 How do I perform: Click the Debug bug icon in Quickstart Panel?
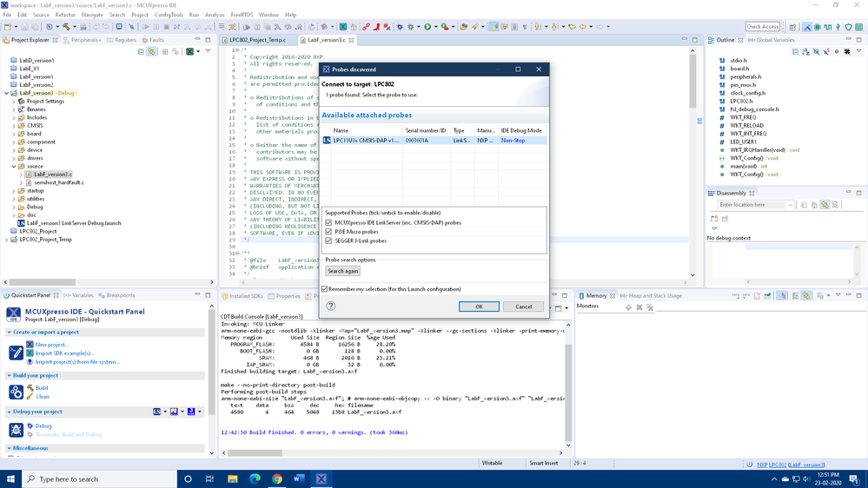30,426
